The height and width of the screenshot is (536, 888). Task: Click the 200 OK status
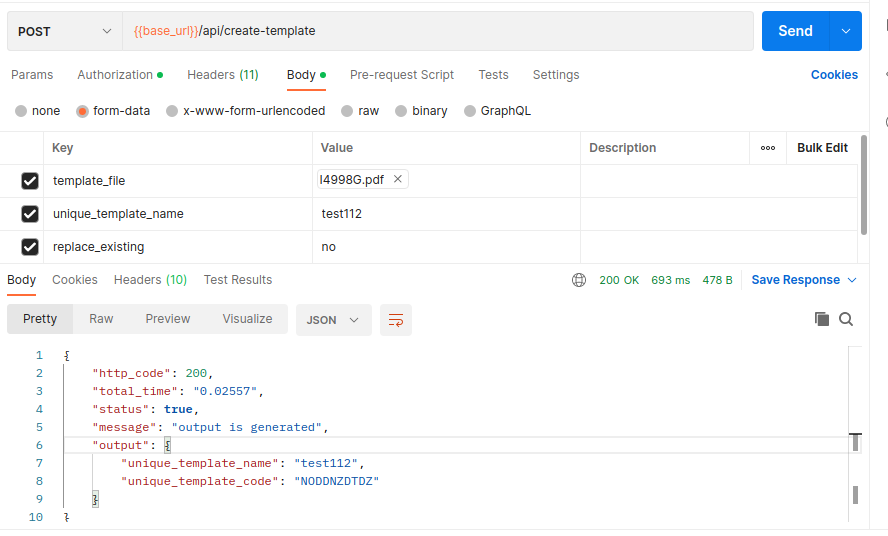point(619,280)
